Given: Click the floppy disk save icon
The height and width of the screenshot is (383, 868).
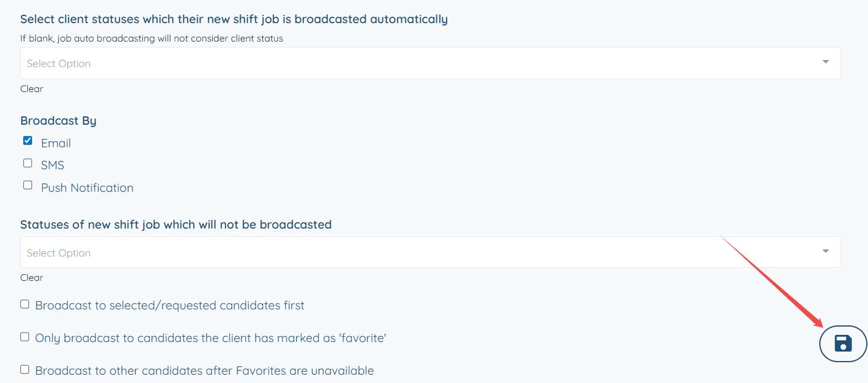Looking at the screenshot, I should coord(843,343).
